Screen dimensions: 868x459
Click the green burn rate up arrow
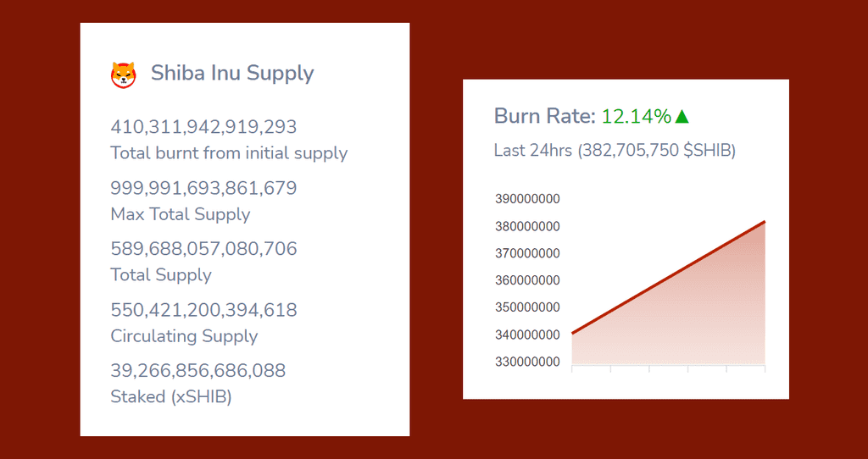point(682,117)
